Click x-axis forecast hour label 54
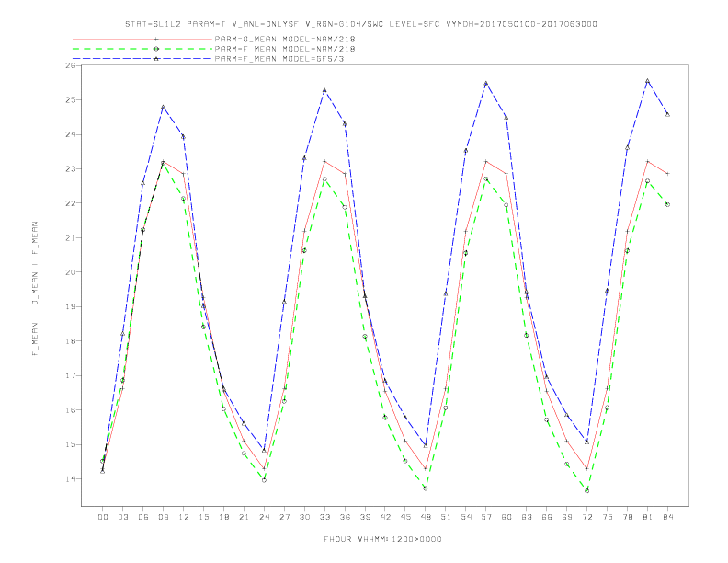728x563 pixels. 466,517
